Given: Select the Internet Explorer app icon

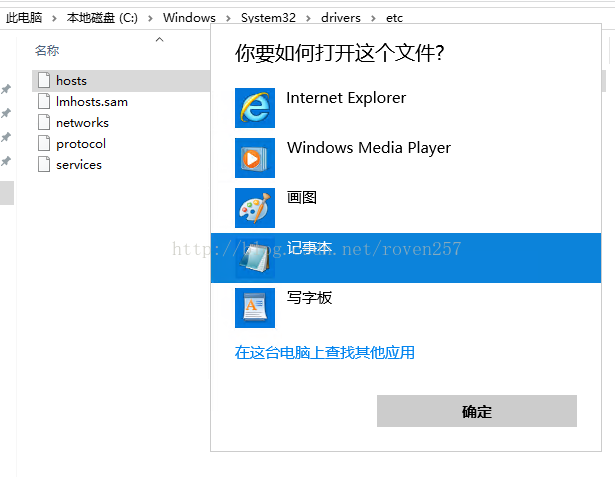Looking at the screenshot, I should click(x=255, y=108).
